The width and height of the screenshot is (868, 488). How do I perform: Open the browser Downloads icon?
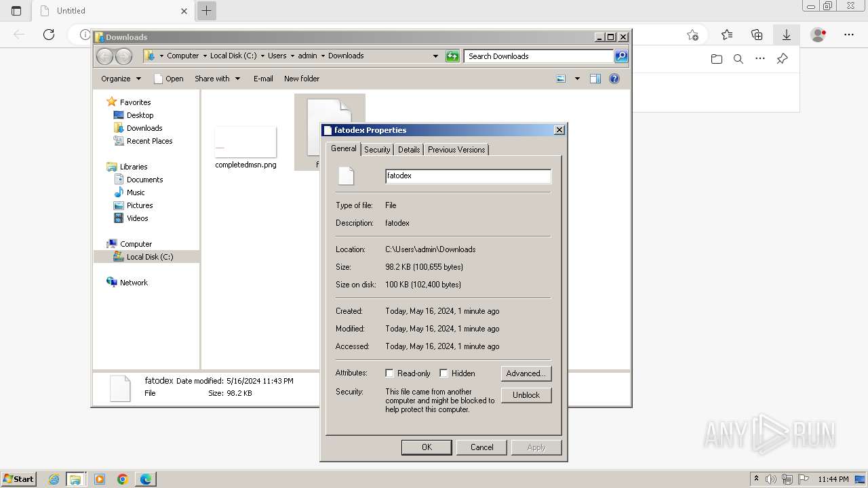pyautogui.click(x=786, y=35)
